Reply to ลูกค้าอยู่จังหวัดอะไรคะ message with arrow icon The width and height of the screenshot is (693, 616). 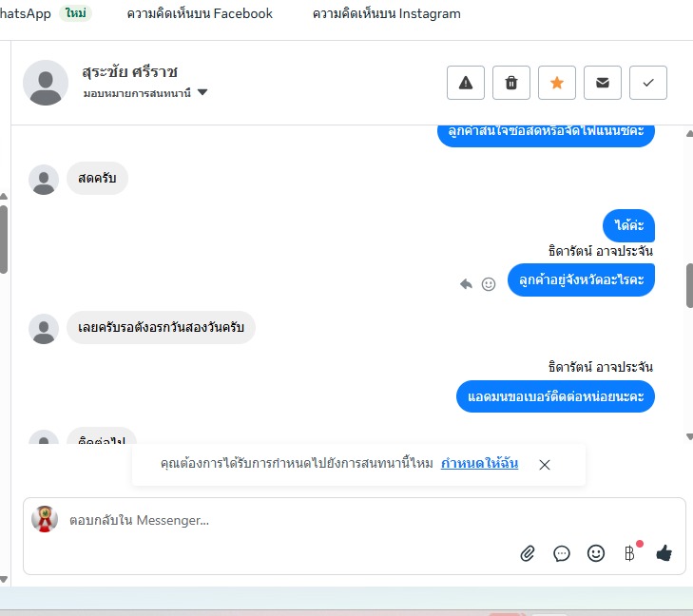(466, 283)
